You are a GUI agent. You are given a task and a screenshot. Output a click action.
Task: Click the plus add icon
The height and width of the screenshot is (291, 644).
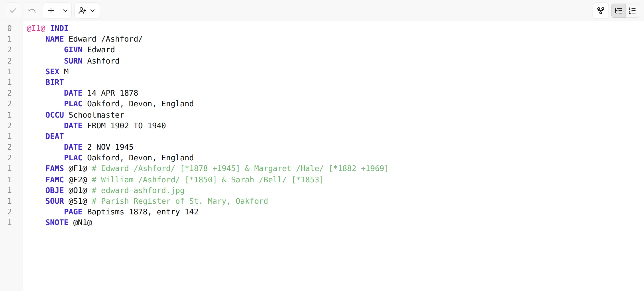point(51,11)
